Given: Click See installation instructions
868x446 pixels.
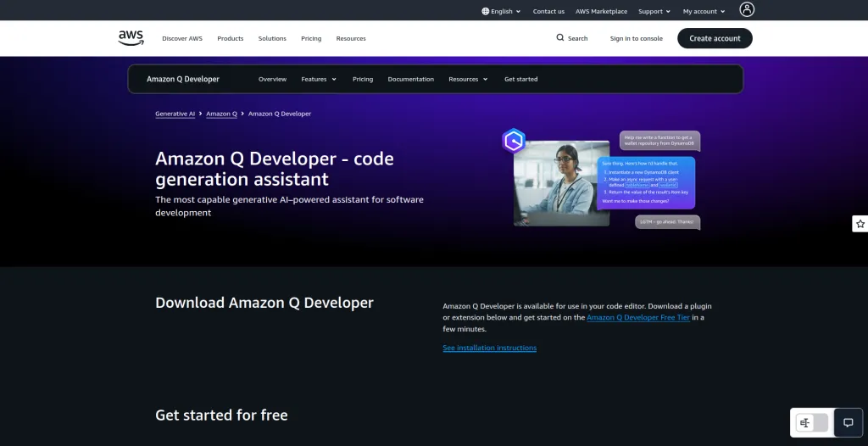Looking at the screenshot, I should click(489, 348).
